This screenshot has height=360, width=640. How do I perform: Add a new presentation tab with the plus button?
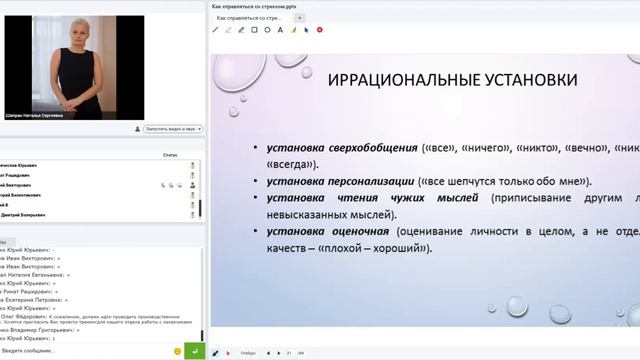tap(300, 18)
